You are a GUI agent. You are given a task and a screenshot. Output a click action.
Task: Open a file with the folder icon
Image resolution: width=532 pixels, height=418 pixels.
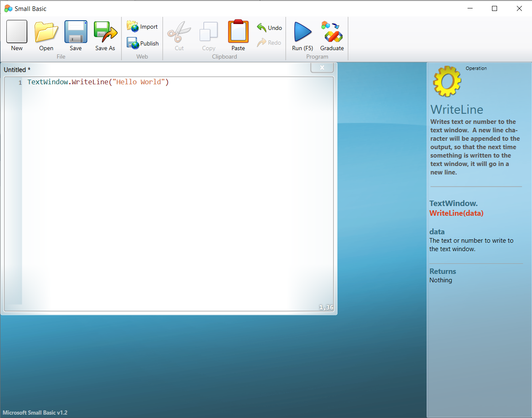46,32
